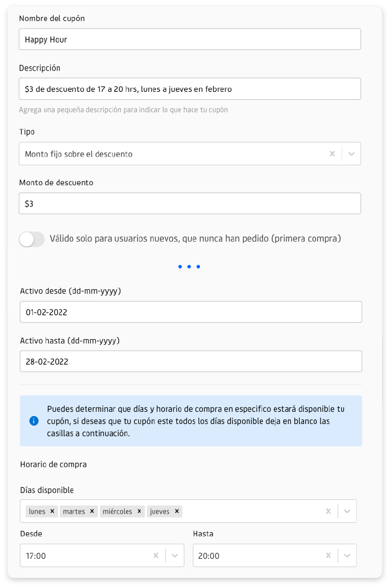
Task: Open the Días disponible dropdown chevron
Action: pyautogui.click(x=347, y=511)
